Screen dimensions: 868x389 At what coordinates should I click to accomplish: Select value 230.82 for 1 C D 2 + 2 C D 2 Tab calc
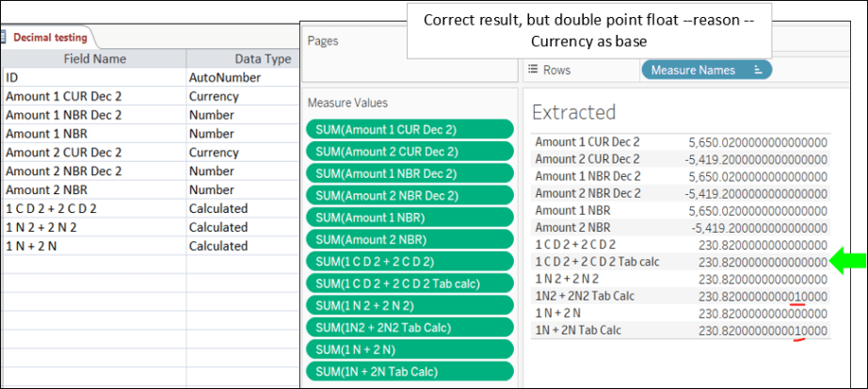point(764,262)
